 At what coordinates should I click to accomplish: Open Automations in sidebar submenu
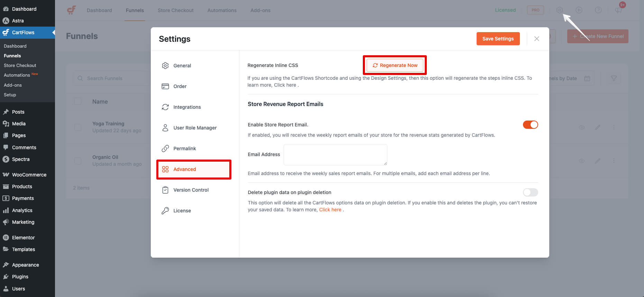click(x=17, y=75)
